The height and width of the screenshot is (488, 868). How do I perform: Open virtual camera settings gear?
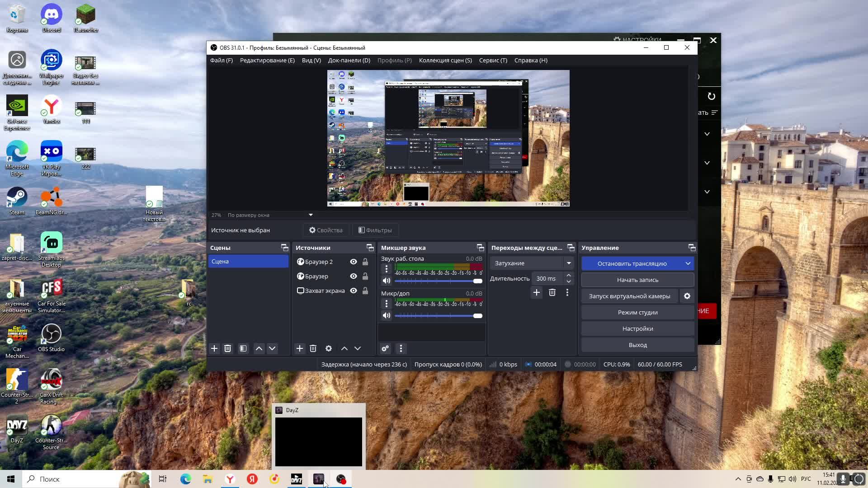687,296
